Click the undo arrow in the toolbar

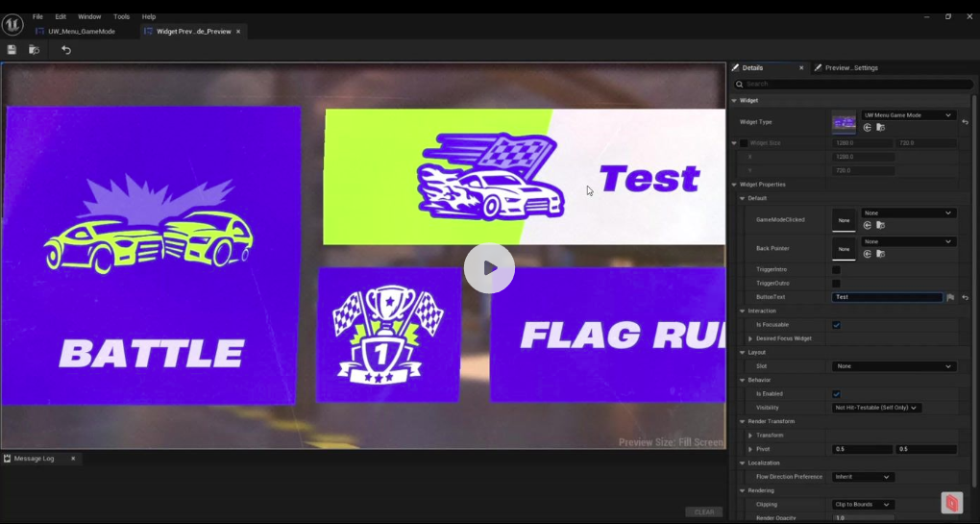pos(66,50)
